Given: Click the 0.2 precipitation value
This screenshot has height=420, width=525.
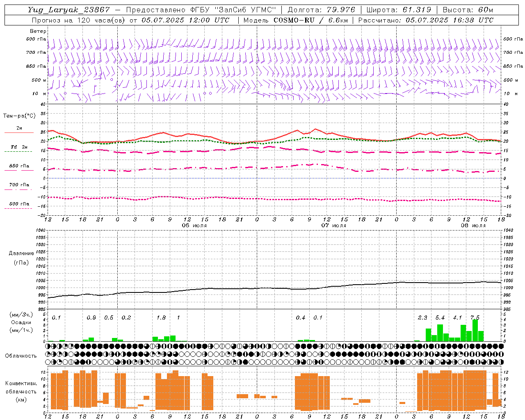Looking at the screenshot, I should coord(126,318).
